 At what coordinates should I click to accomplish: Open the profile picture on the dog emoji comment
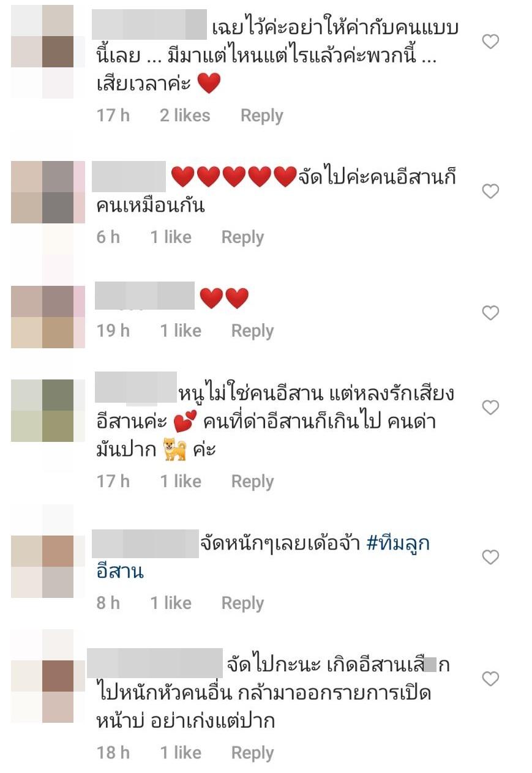point(42,410)
